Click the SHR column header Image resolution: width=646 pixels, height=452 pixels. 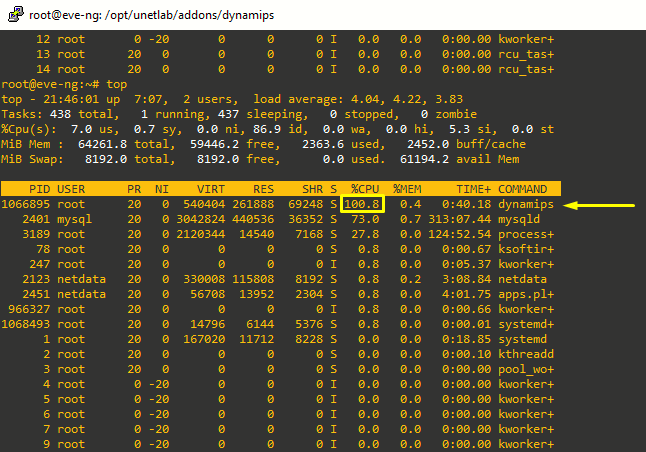tap(312, 189)
